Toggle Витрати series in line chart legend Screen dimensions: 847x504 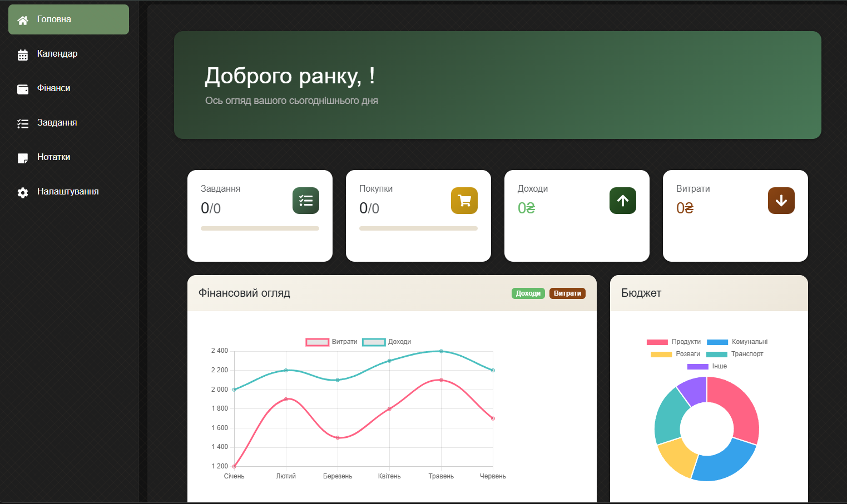[331, 342]
